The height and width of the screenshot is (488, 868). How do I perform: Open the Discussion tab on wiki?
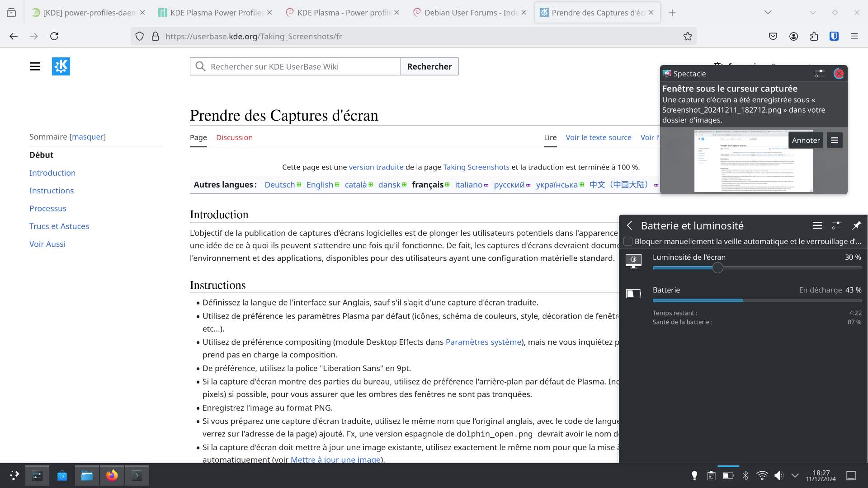pyautogui.click(x=234, y=137)
